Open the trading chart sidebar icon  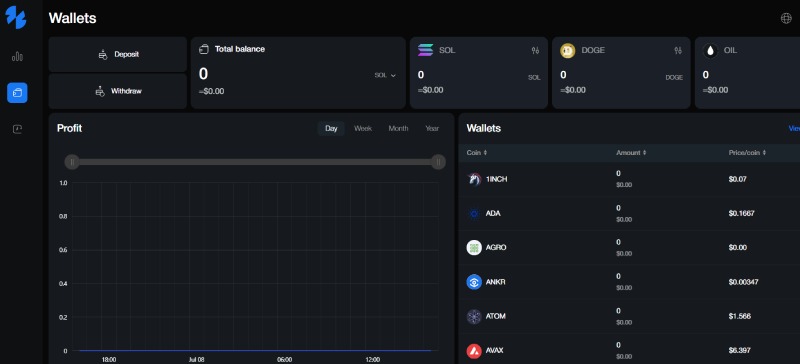17,56
